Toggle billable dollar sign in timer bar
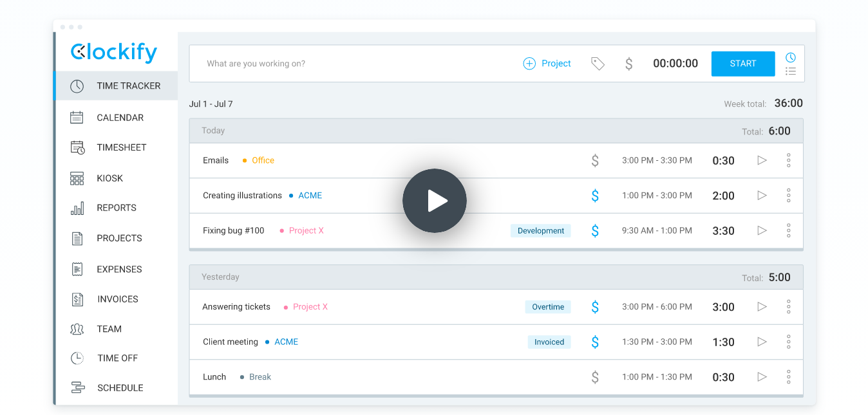This screenshot has width=868, height=415. tap(629, 64)
